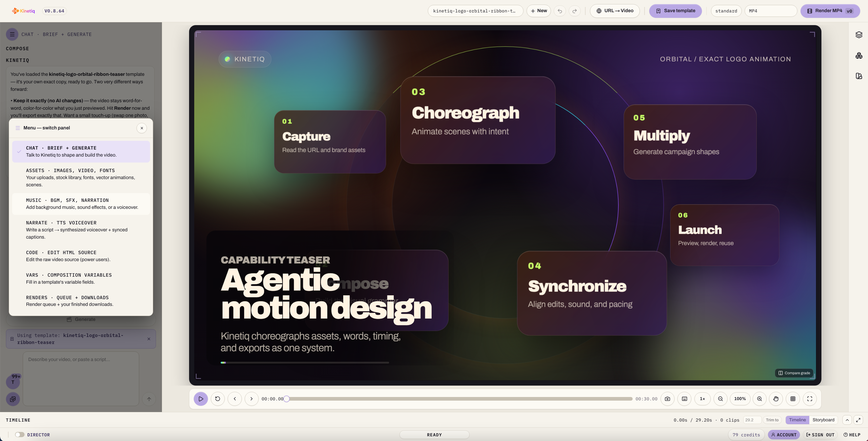This screenshot has width=868, height=441.
Task: Open the components cluster icon in right sidebar
Action: click(x=859, y=56)
